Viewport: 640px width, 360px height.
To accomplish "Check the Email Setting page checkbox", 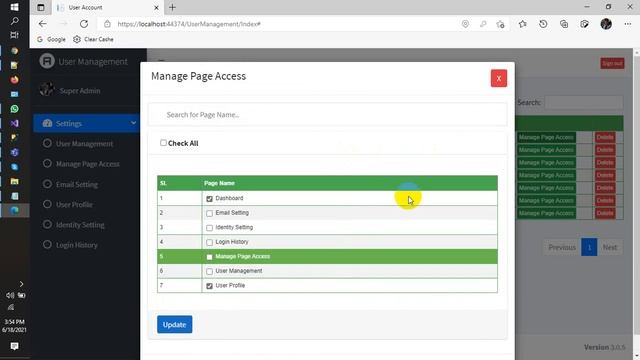I will pyautogui.click(x=209, y=213).
